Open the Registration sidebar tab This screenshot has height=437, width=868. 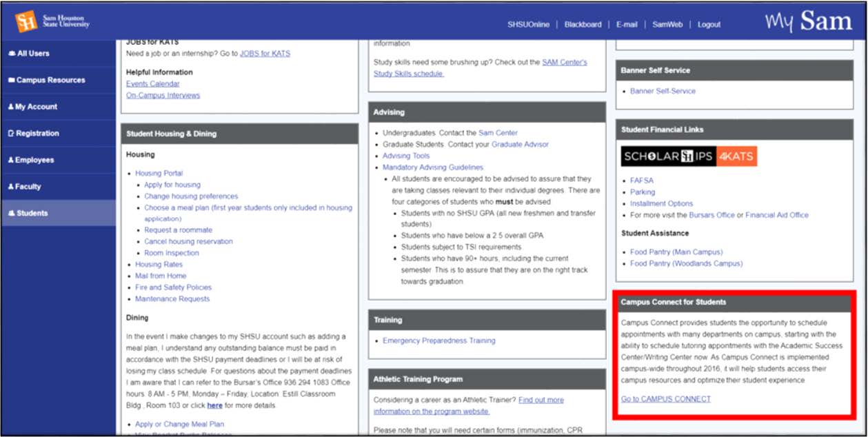[x=59, y=134]
